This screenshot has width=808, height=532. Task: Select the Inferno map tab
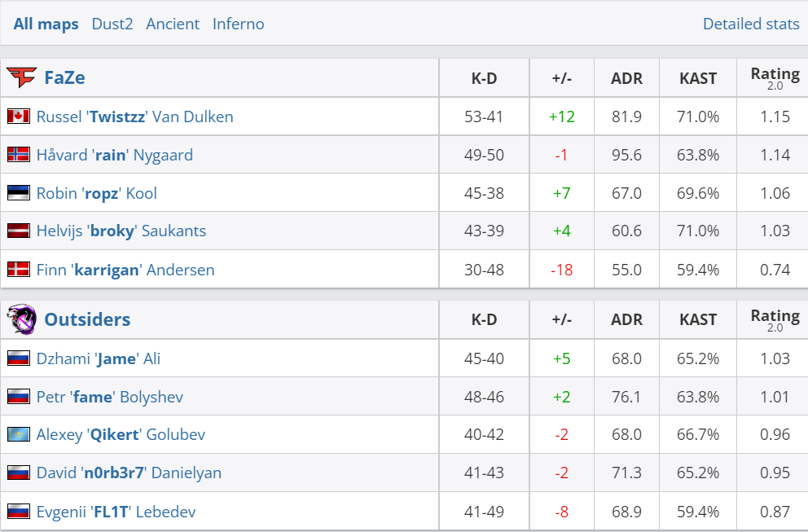pos(239,24)
